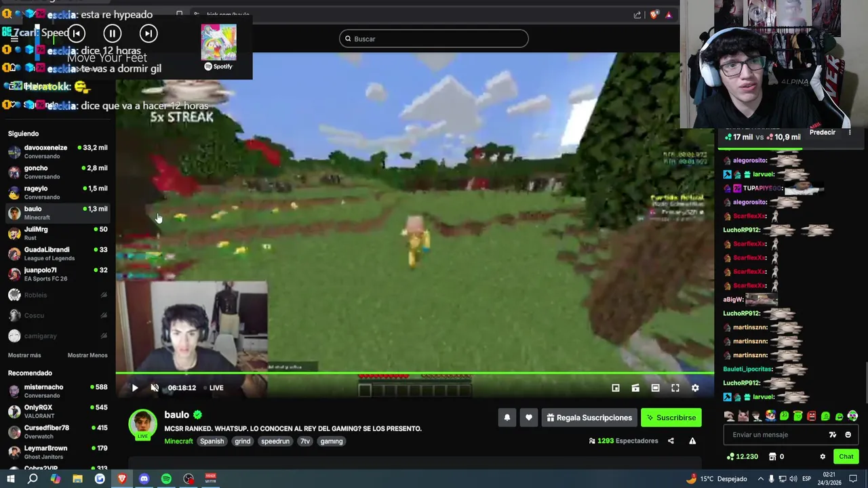Open the 7TV emote picker in chat input
Image resolution: width=868 pixels, height=488 pixels.
833,434
